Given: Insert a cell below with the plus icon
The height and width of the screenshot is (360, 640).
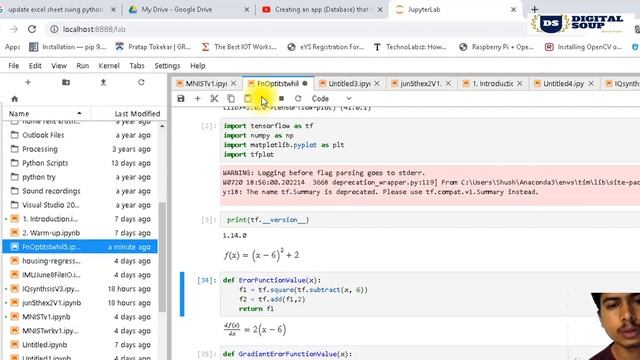Looking at the screenshot, I should pos(198,98).
